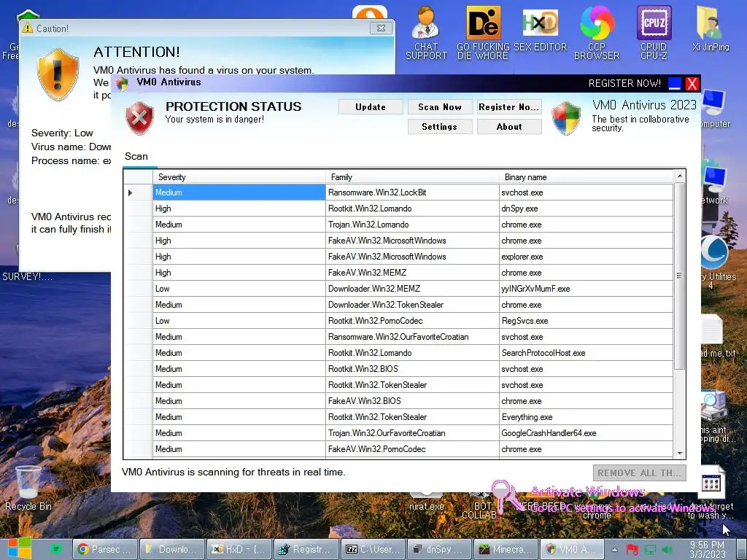
Task: Click the network tray icon
Action: coord(650,550)
